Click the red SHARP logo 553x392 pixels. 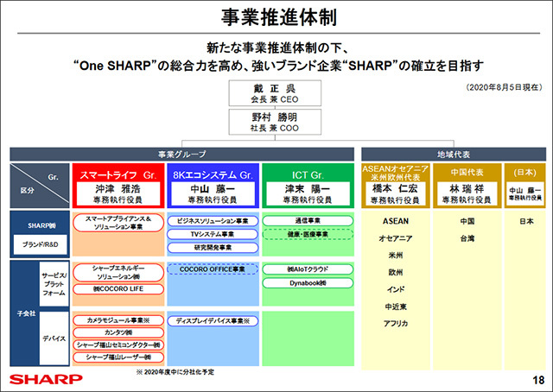(46, 380)
